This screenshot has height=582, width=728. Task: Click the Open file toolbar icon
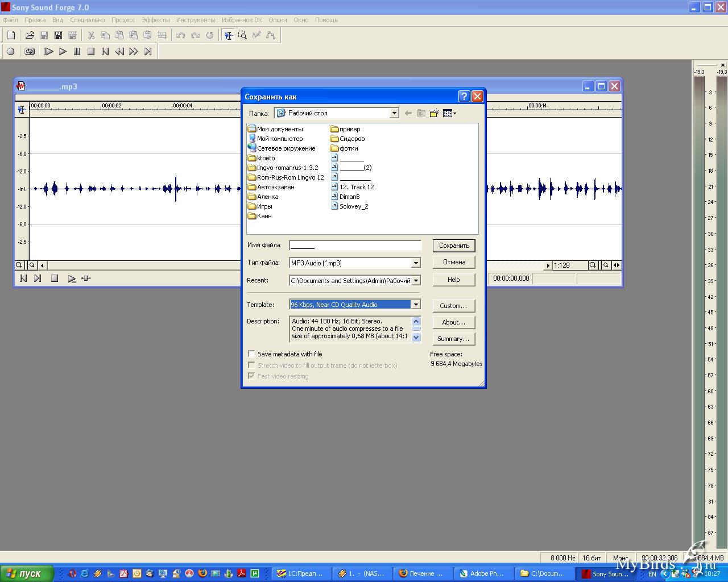[30, 35]
